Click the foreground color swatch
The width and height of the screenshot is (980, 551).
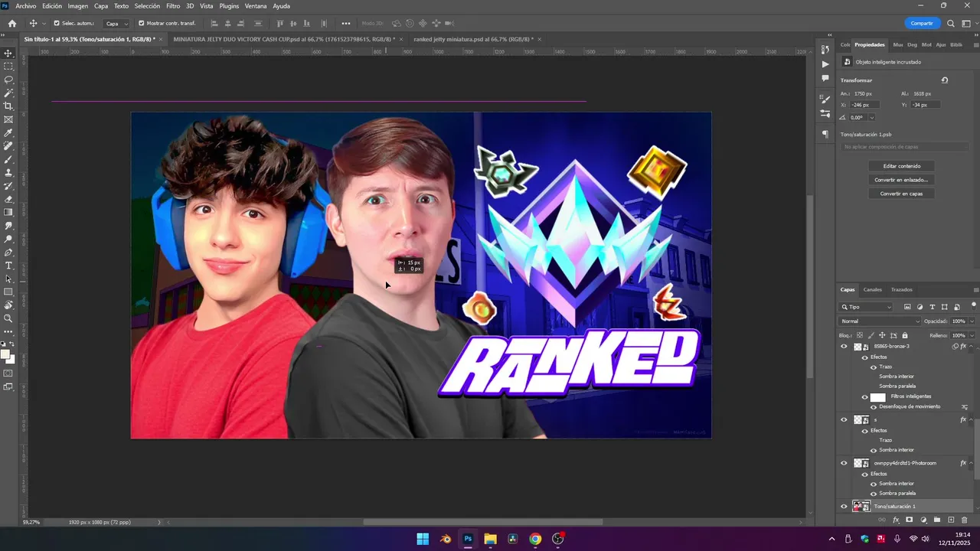tap(5, 354)
